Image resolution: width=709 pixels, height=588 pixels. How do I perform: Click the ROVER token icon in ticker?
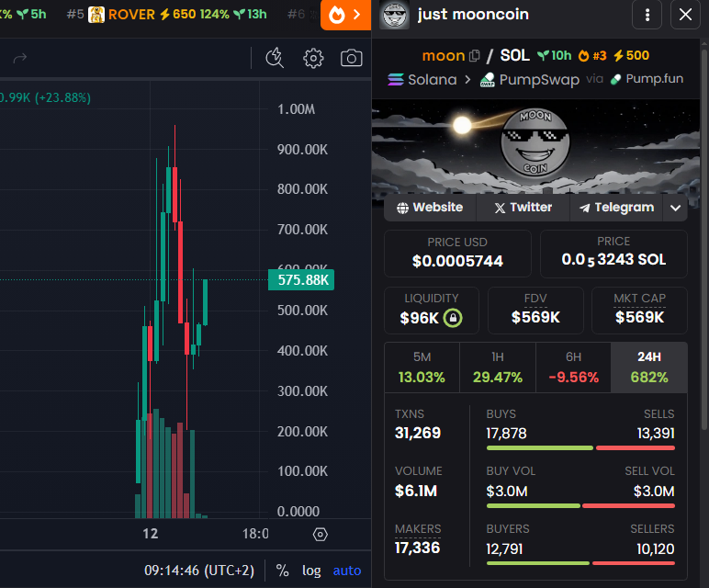click(x=96, y=15)
